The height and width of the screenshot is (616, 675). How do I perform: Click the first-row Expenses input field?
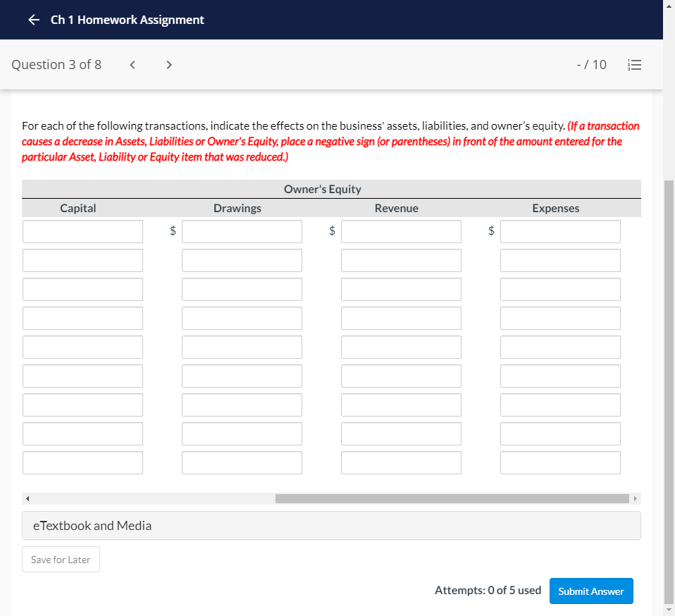[560, 232]
